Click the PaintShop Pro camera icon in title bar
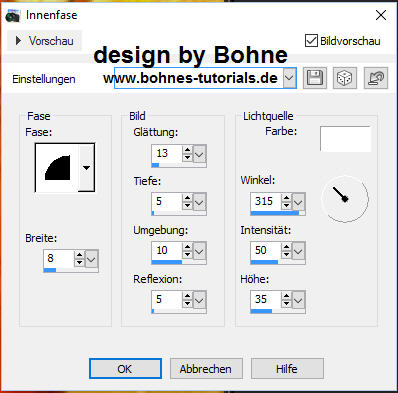The image size is (398, 393). click(x=13, y=15)
